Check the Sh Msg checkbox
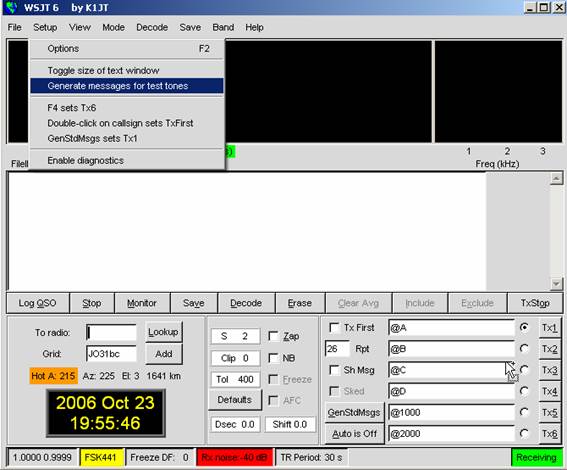 [x=334, y=370]
